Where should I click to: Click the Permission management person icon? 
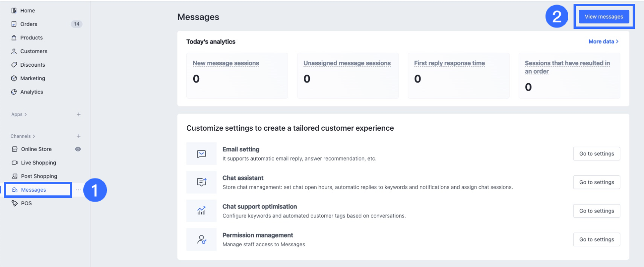202,239
